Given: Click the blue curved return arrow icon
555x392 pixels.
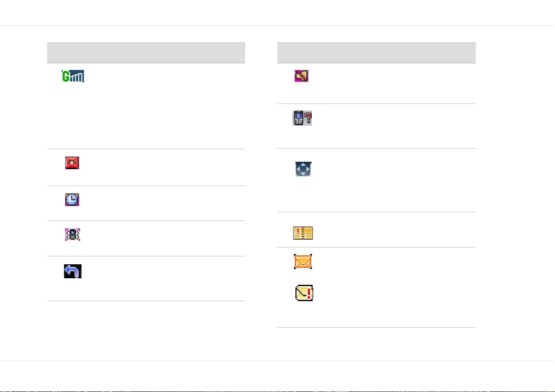Looking at the screenshot, I should coord(73,271).
